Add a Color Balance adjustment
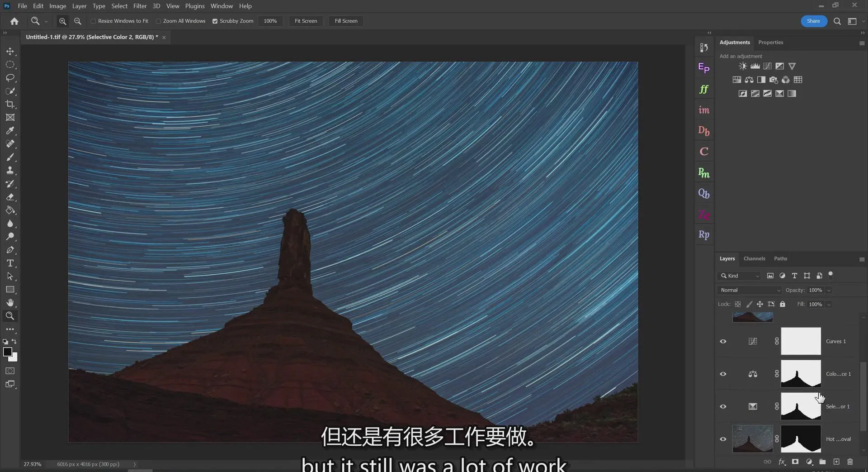The height and width of the screenshot is (472, 868). [749, 80]
